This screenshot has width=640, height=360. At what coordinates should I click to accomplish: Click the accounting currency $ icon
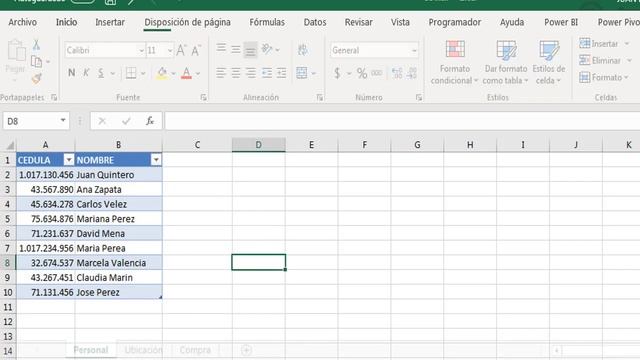coord(337,73)
